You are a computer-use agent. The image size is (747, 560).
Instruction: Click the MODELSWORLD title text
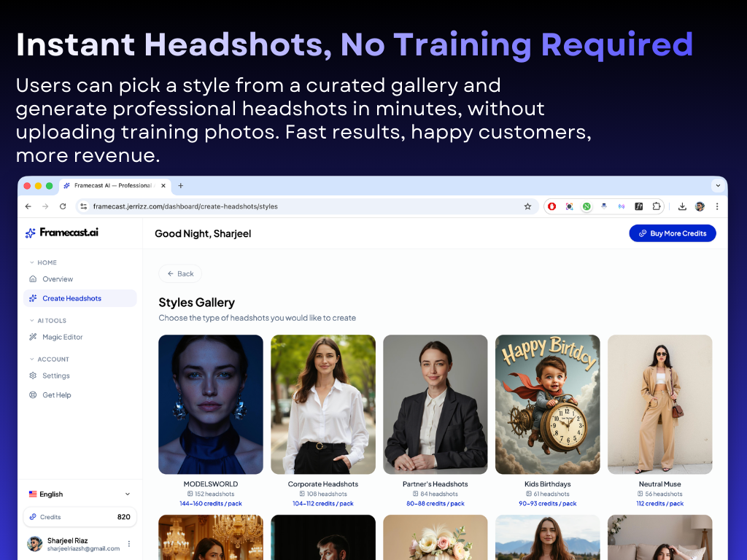211,484
